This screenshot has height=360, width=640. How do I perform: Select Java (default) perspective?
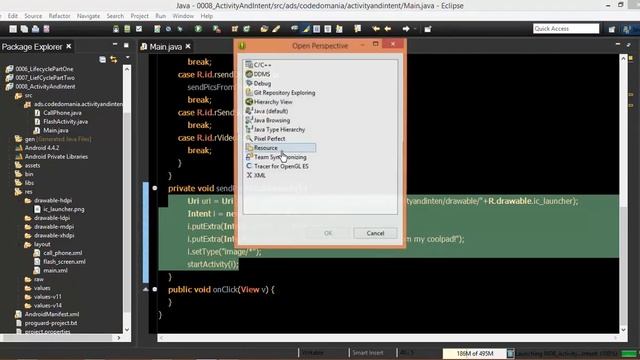point(267,111)
